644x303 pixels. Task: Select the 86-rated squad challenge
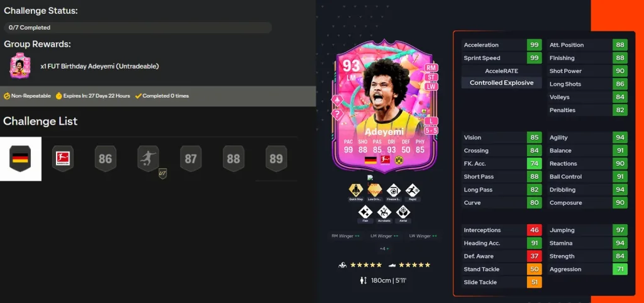click(106, 159)
